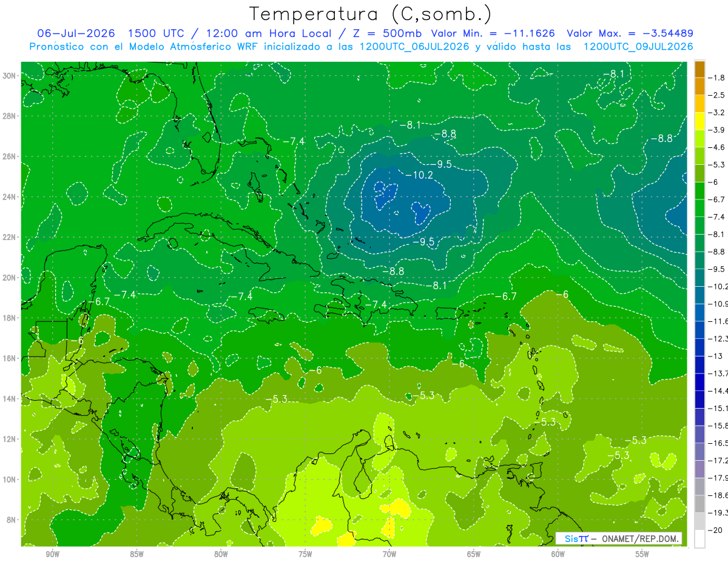Click the purple colorbar swatch above -17.9
The height and width of the screenshot is (562, 728).
(x=699, y=469)
